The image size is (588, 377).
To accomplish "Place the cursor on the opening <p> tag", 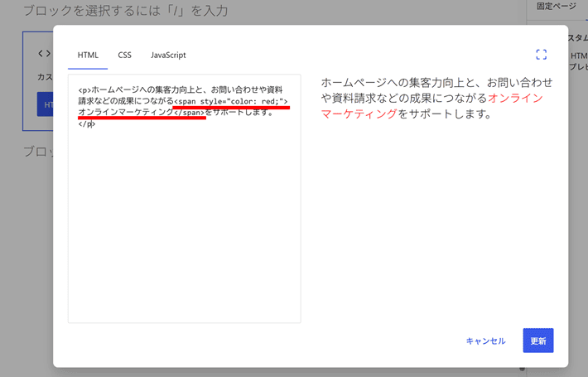I will pos(84,90).
